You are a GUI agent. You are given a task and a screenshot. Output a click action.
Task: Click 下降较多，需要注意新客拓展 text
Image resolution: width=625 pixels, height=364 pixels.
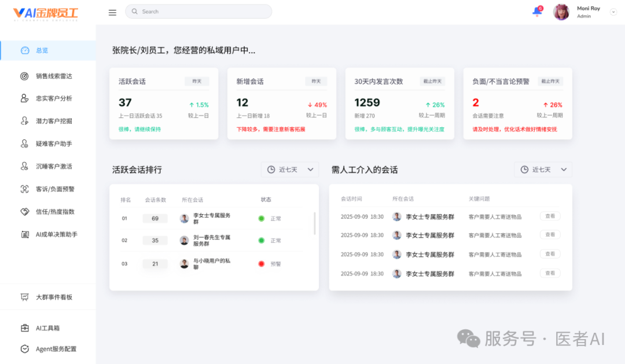coord(271,129)
